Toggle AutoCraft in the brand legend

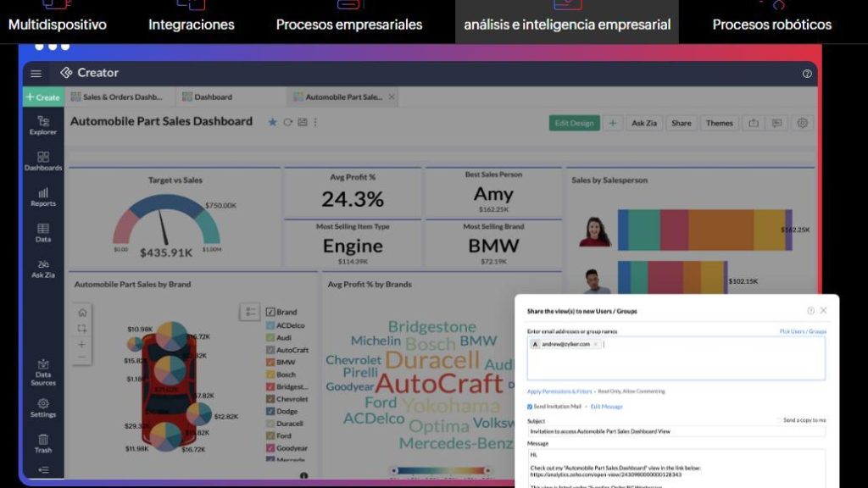click(270, 350)
